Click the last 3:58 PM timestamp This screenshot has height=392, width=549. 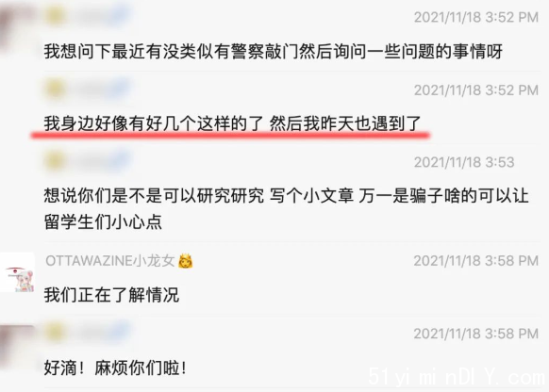click(x=476, y=334)
